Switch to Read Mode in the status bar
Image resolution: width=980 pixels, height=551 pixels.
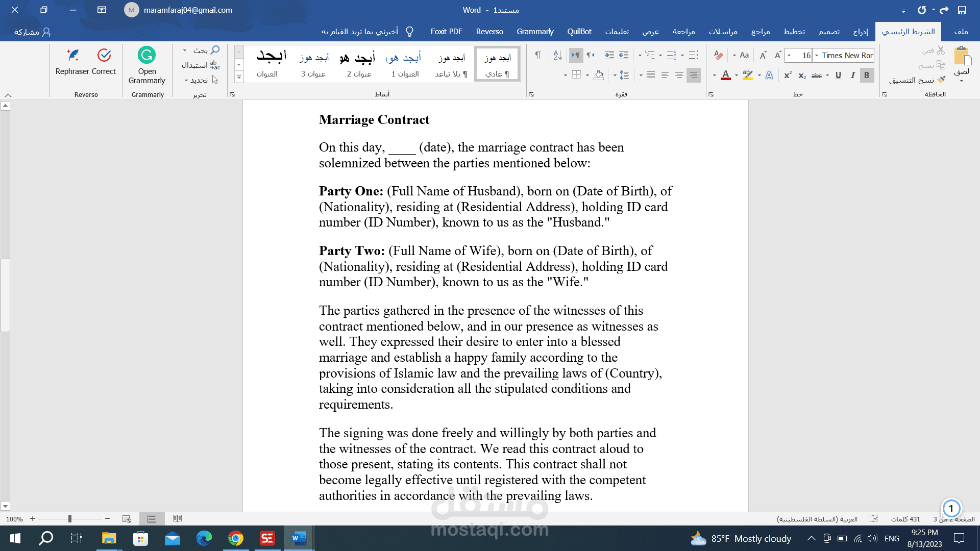coord(177,518)
